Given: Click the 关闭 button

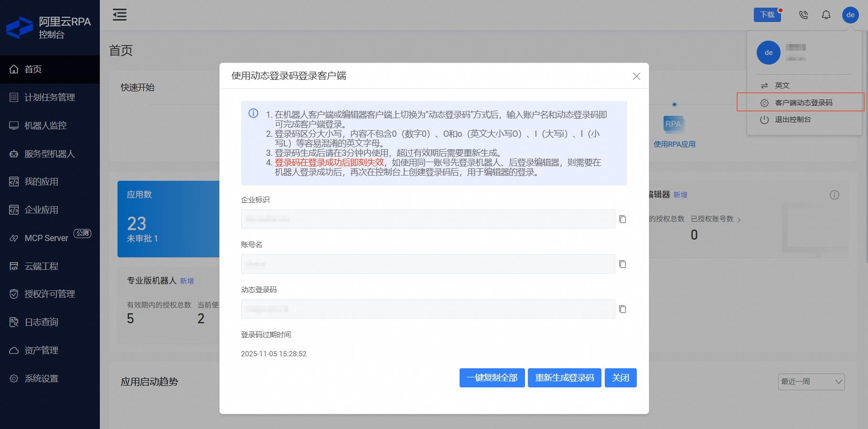Looking at the screenshot, I should pos(621,378).
